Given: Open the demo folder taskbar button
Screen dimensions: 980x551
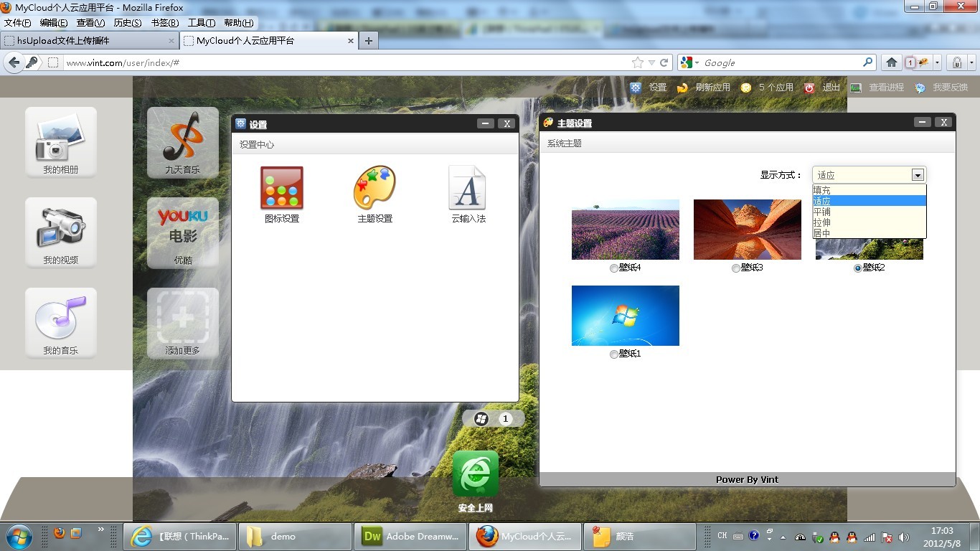Looking at the screenshot, I should click(295, 536).
